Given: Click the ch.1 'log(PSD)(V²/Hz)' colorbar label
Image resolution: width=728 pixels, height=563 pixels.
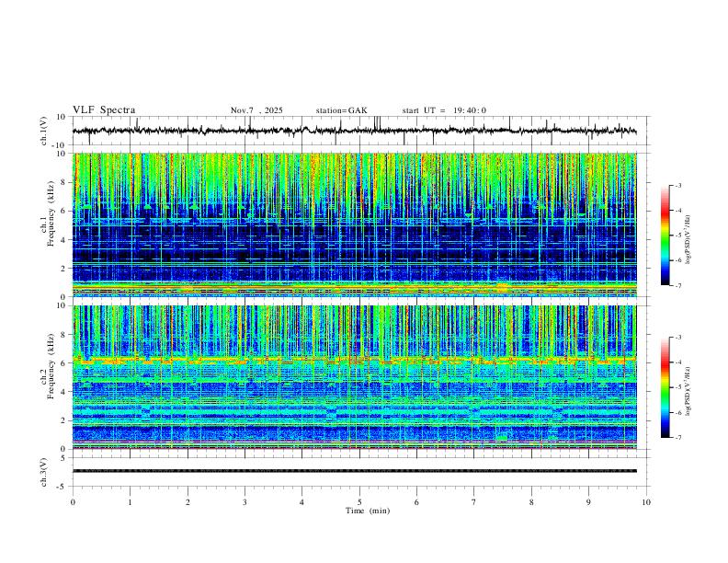Looking at the screenshot, I should [688, 240].
